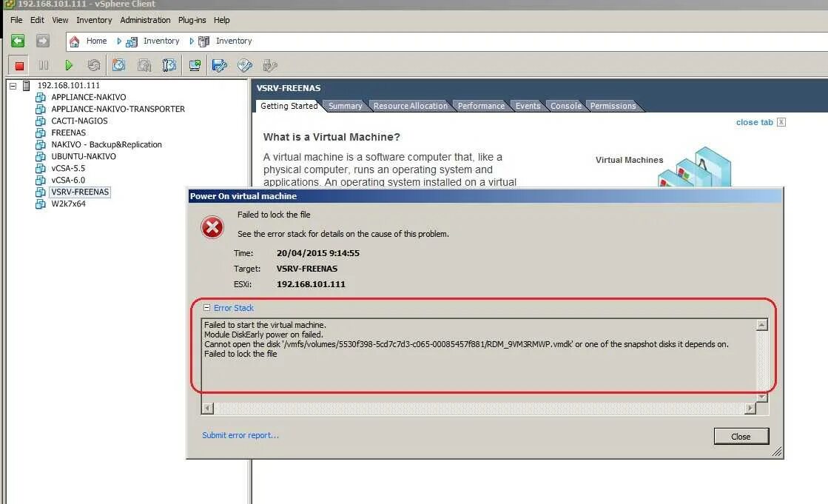This screenshot has height=504, width=828.
Task: Click the first Inventory breadcrumb icon
Action: click(x=132, y=41)
